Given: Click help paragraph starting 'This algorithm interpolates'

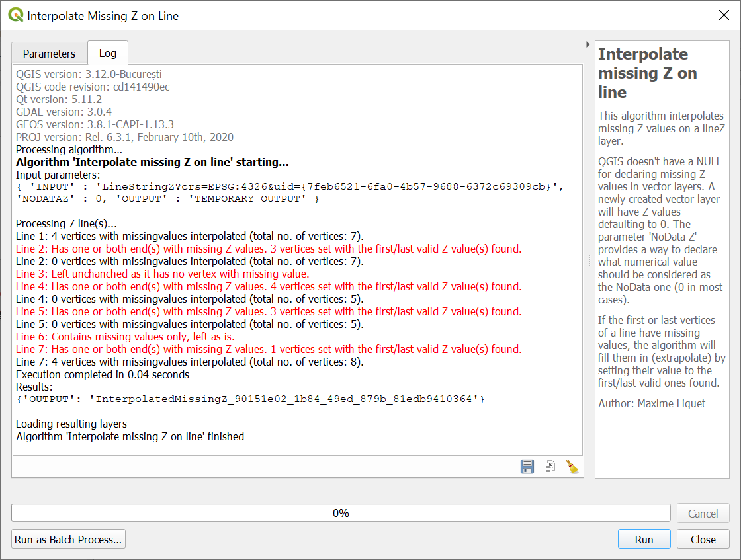Looking at the screenshot, I should (x=661, y=128).
